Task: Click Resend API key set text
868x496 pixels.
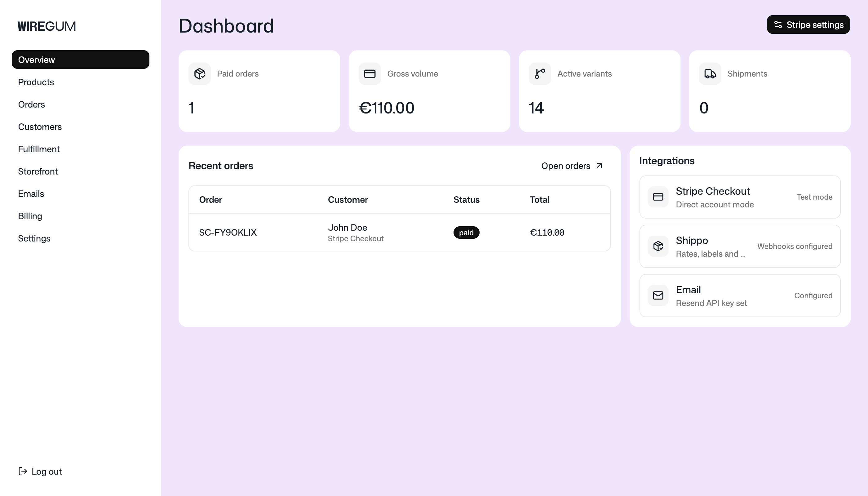Action: 711,303
